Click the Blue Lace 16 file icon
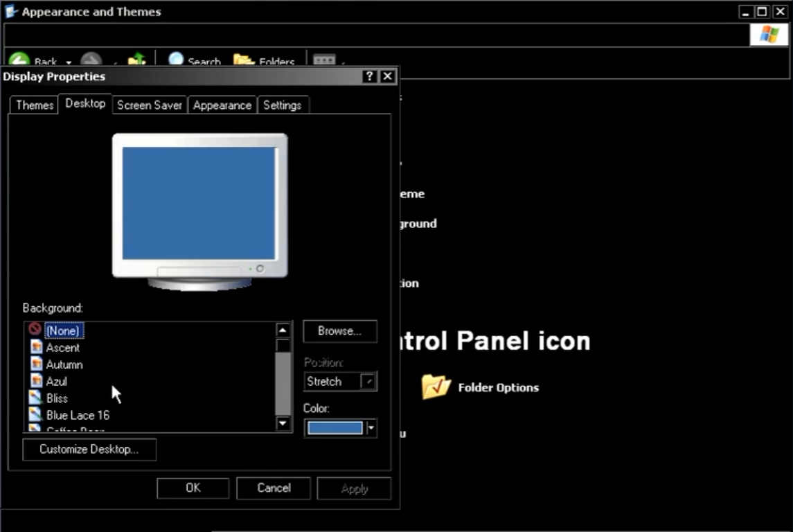 tap(35, 414)
